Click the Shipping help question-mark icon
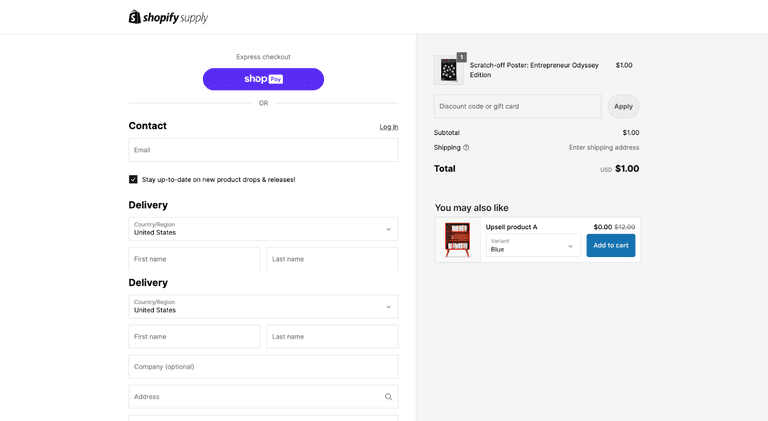The width and height of the screenshot is (768, 421). point(466,148)
